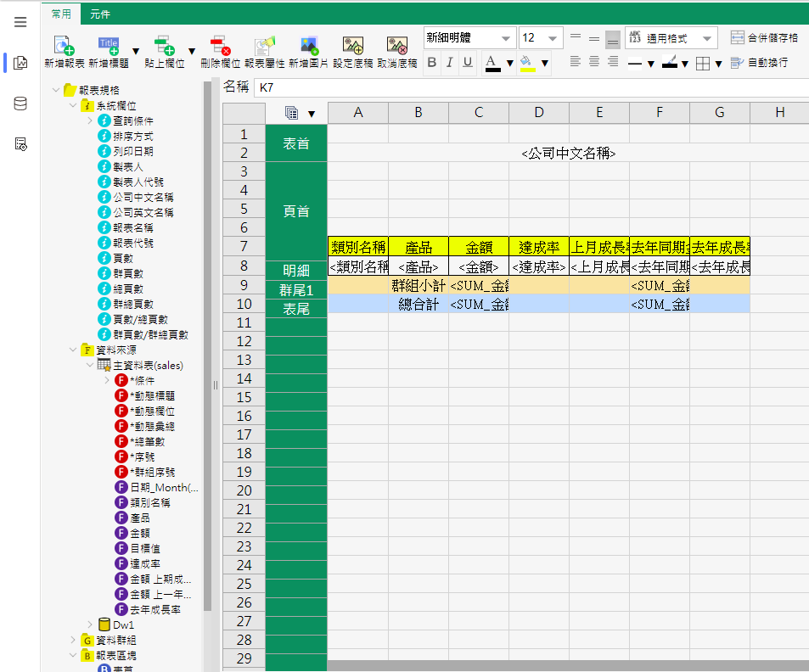Open the fill color dropdown arrow
The height and width of the screenshot is (672, 809).
544,64
